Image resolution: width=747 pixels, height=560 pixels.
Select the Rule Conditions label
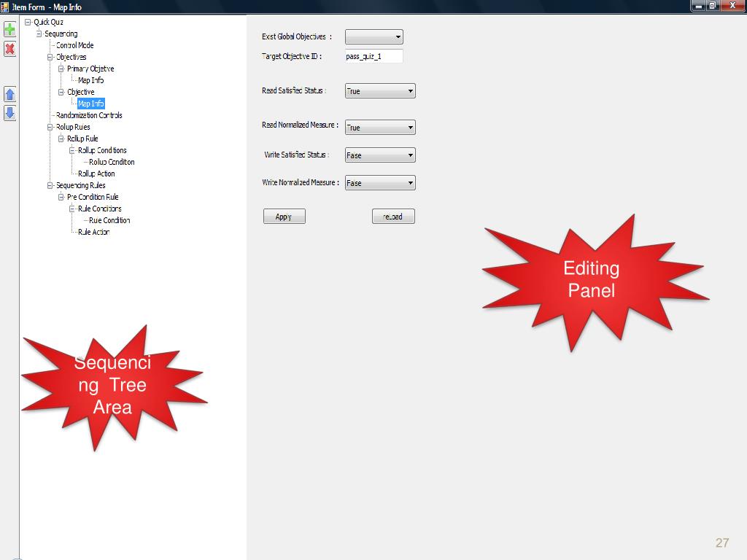(x=99, y=209)
